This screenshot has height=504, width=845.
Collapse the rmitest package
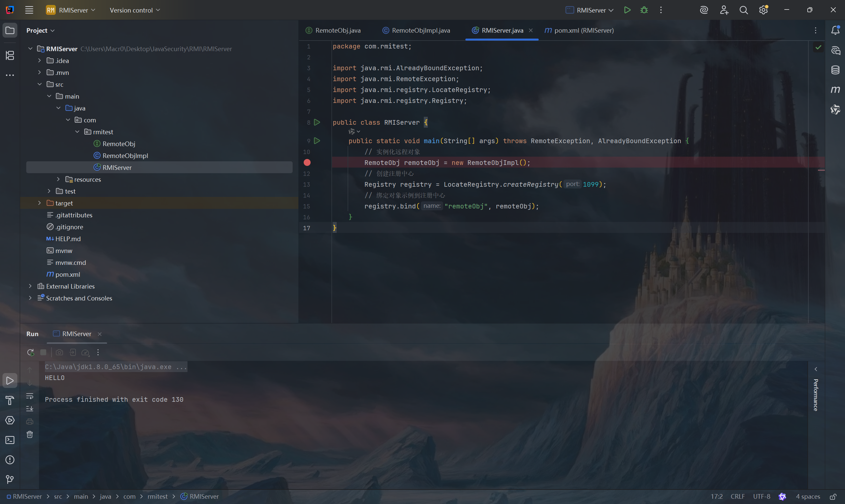[77, 132]
